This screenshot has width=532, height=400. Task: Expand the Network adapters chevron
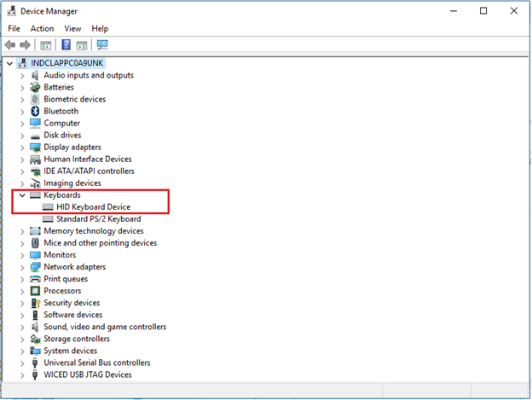[22, 267]
